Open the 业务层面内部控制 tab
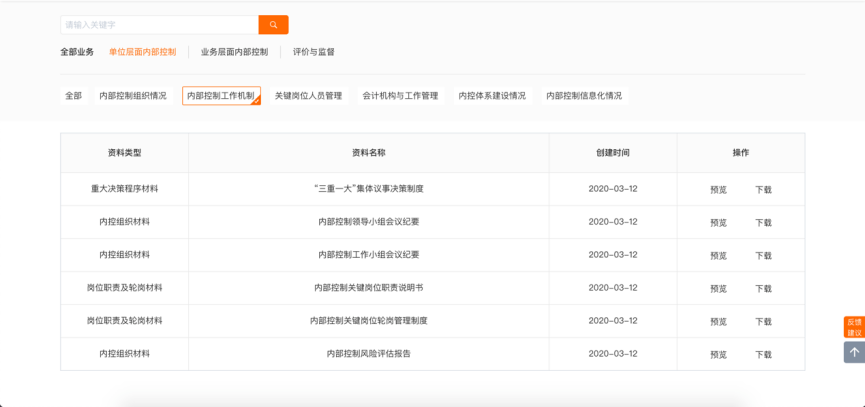 [234, 52]
